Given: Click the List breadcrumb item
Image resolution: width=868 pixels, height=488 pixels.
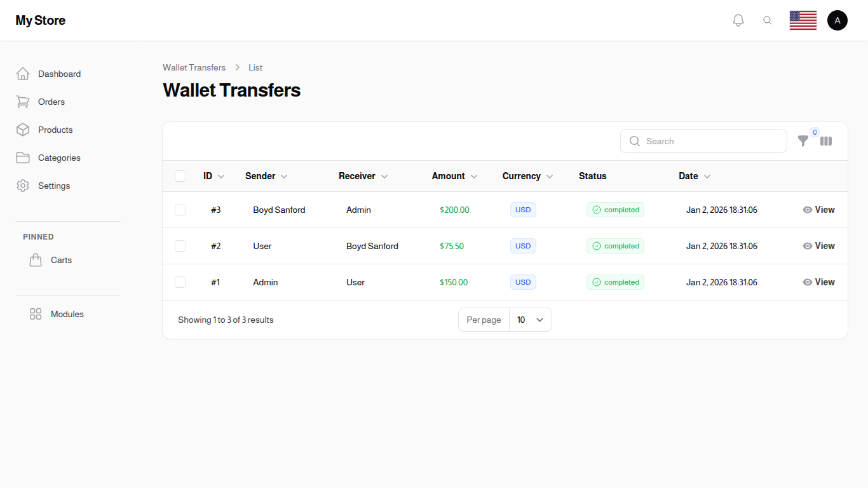Looking at the screenshot, I should coord(255,67).
